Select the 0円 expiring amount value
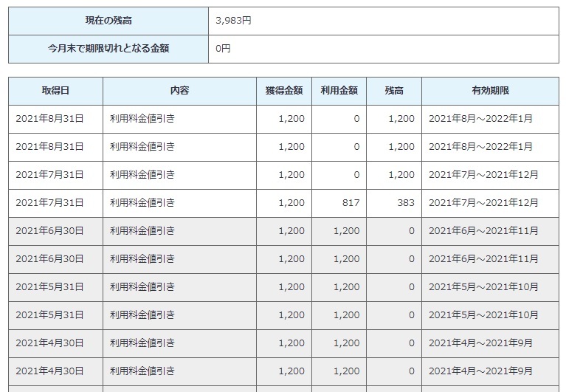This screenshot has height=392, width=566. pos(223,49)
